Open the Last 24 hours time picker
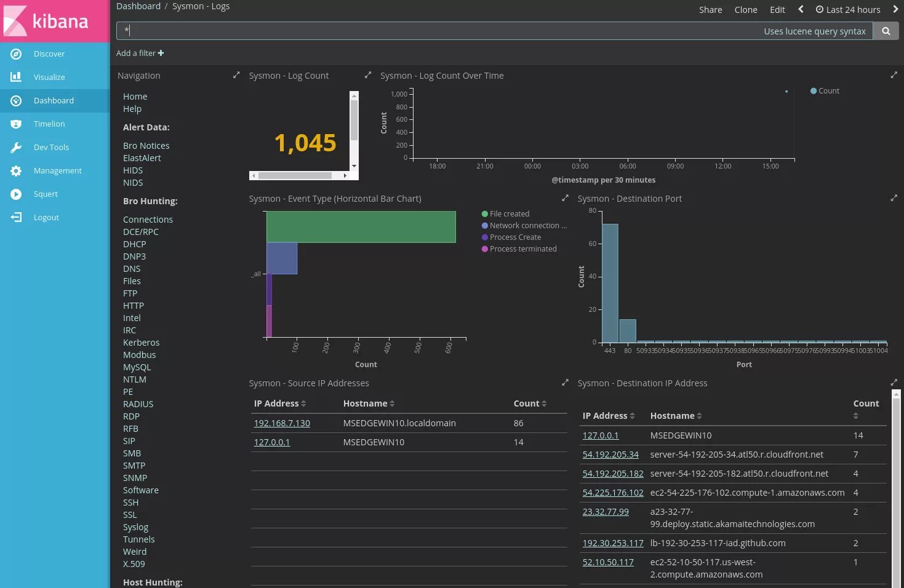 tap(848, 10)
